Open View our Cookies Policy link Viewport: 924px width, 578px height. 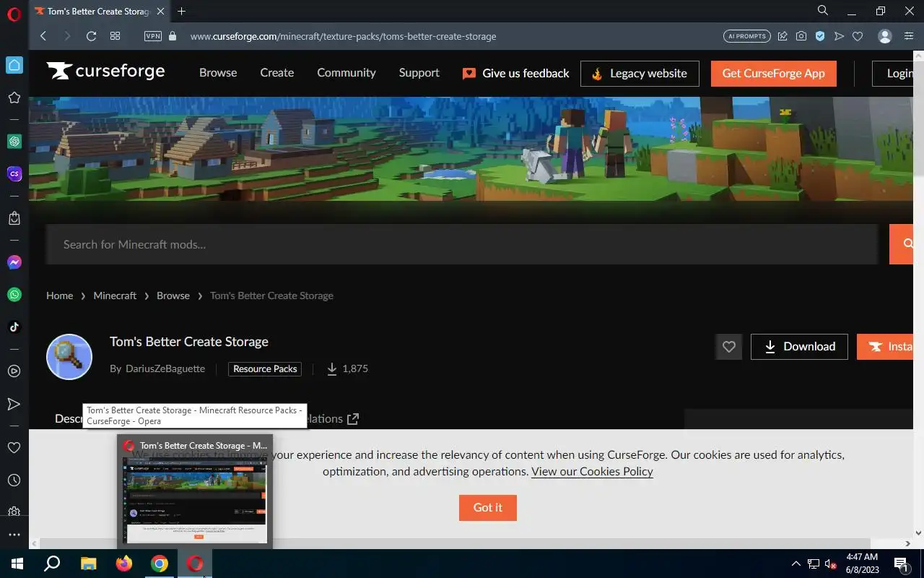[x=592, y=471]
